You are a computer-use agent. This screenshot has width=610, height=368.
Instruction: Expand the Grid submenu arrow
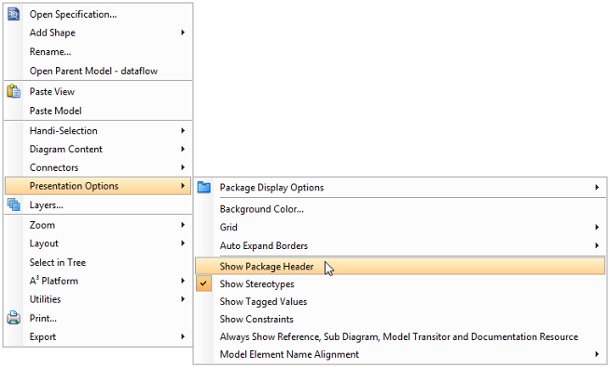pos(597,227)
